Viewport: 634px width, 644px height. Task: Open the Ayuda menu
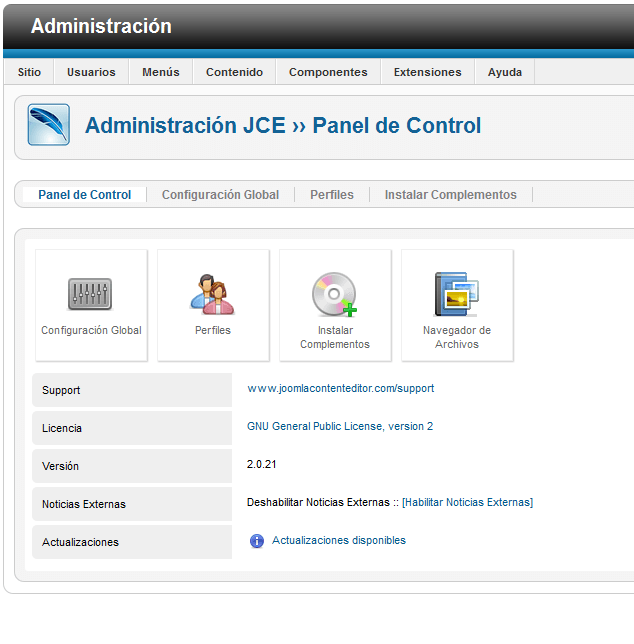(505, 72)
